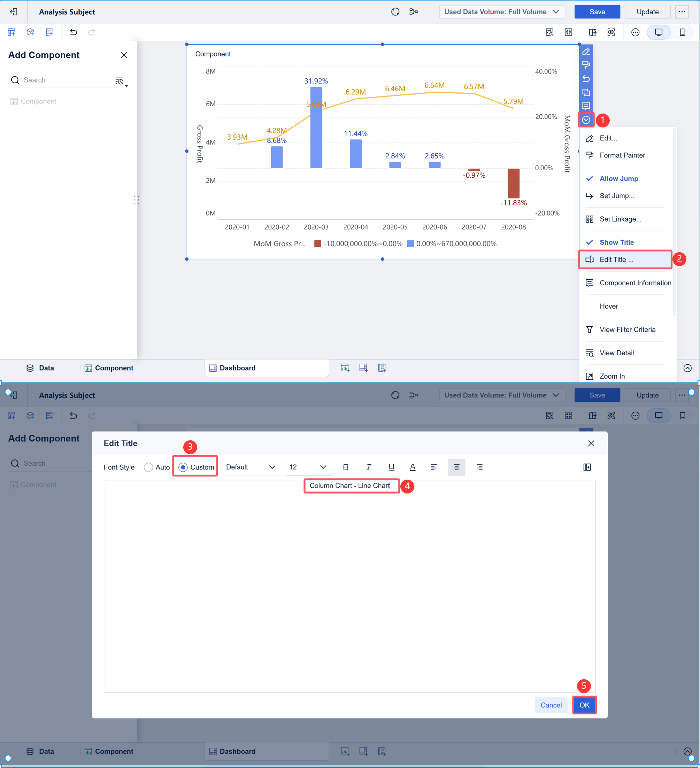
Task: Choose Hover in the context menu
Action: point(625,306)
